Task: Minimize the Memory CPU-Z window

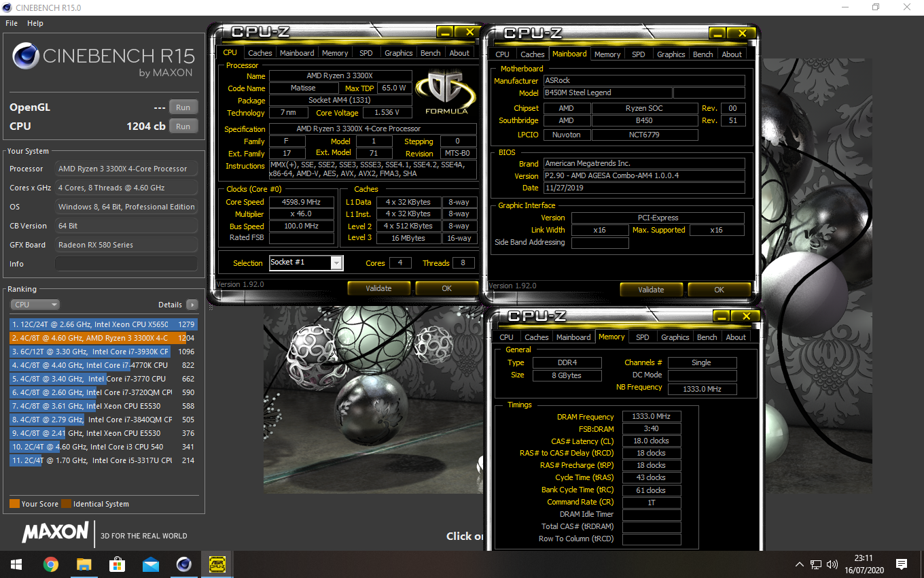Action: coord(722,316)
